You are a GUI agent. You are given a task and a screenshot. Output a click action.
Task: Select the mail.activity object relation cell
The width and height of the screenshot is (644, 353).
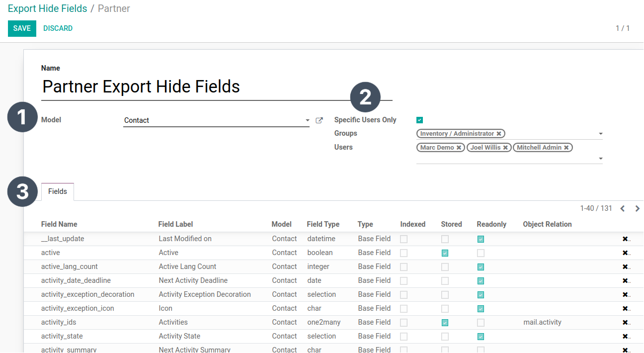[542, 323]
